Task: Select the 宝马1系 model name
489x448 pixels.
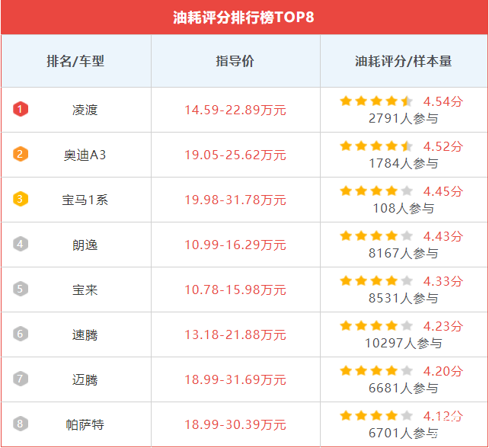Action: pos(85,200)
